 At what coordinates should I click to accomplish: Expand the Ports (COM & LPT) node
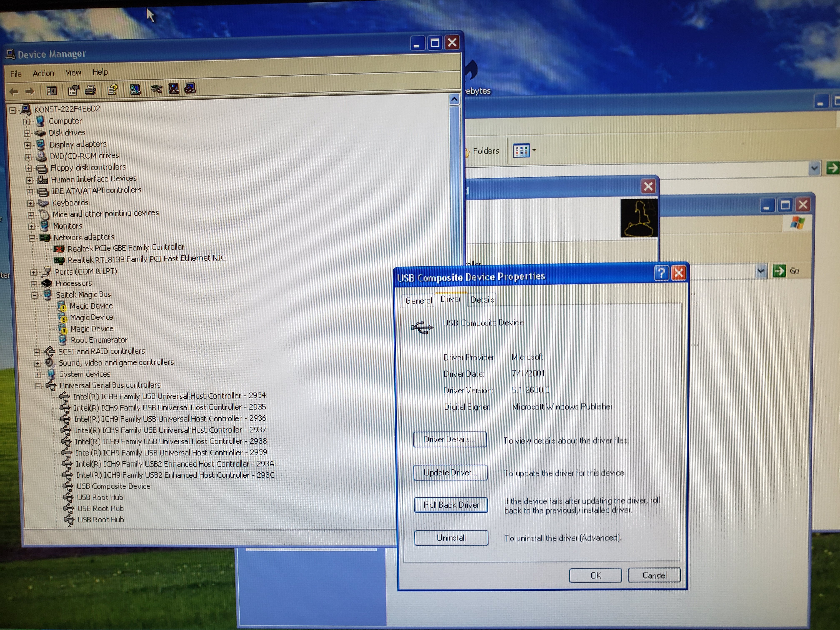coord(33,273)
